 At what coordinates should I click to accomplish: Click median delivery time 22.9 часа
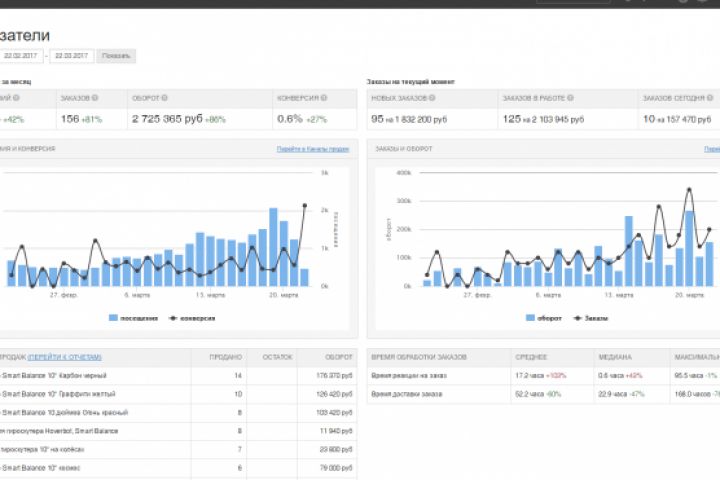click(x=613, y=394)
